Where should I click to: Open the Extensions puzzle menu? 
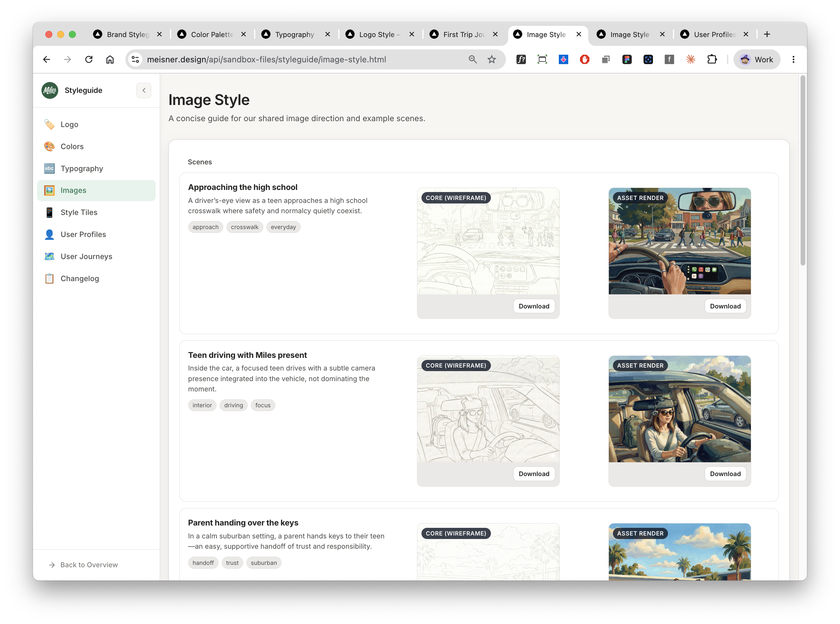point(711,59)
